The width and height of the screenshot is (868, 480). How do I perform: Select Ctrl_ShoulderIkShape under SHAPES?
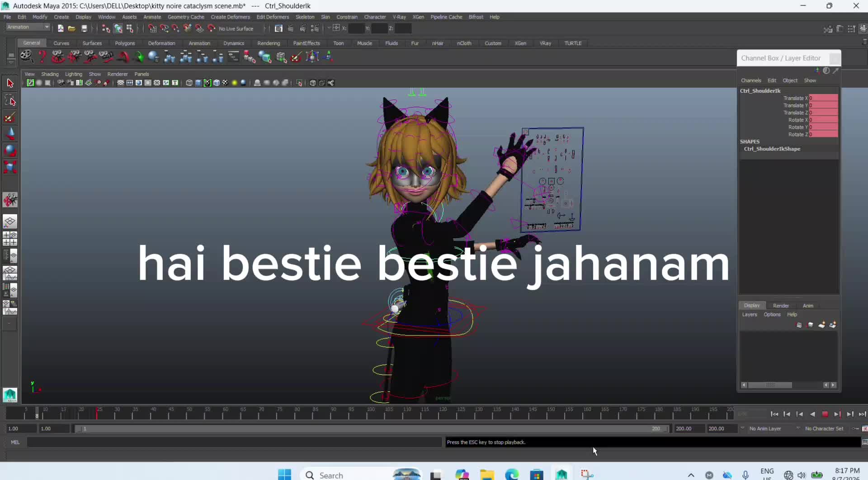click(772, 149)
